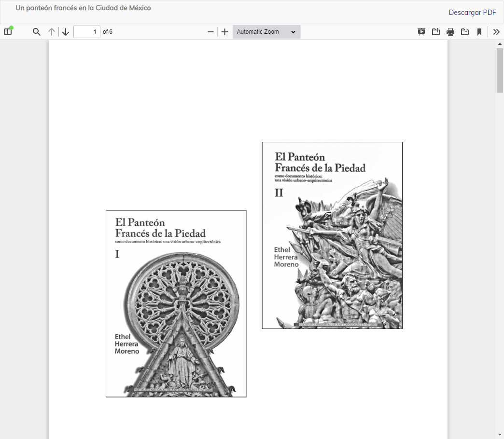Click the volume II book cover

click(x=332, y=235)
